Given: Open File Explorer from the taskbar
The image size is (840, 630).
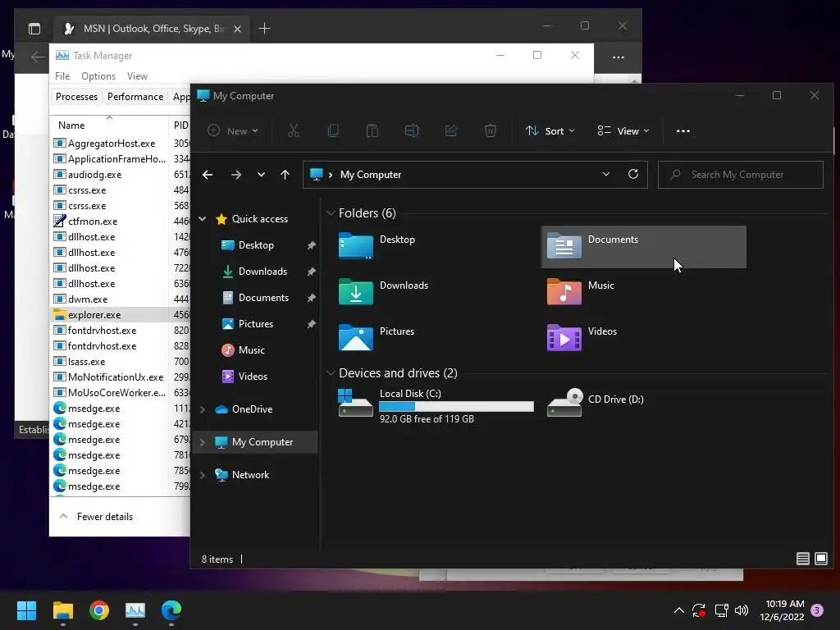Looking at the screenshot, I should click(62, 610).
